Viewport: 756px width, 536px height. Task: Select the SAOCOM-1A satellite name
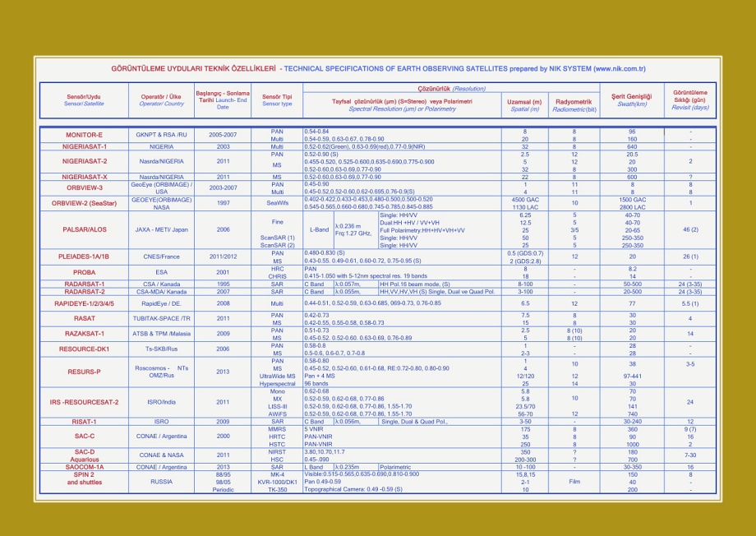tap(84, 466)
